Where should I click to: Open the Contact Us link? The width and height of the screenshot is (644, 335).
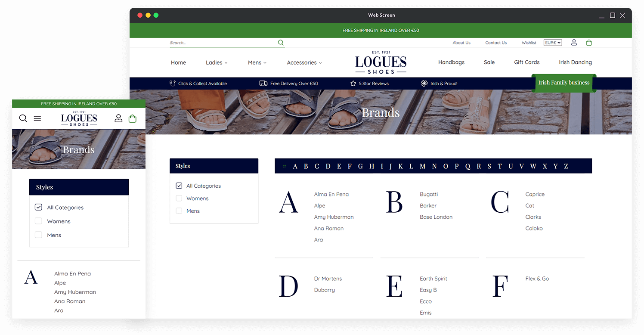pos(496,43)
